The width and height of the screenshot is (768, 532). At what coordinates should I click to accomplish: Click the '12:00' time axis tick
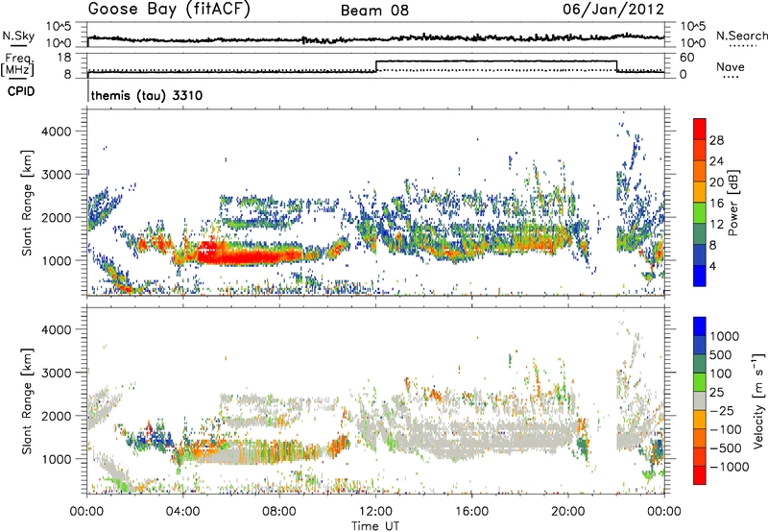coord(375,512)
